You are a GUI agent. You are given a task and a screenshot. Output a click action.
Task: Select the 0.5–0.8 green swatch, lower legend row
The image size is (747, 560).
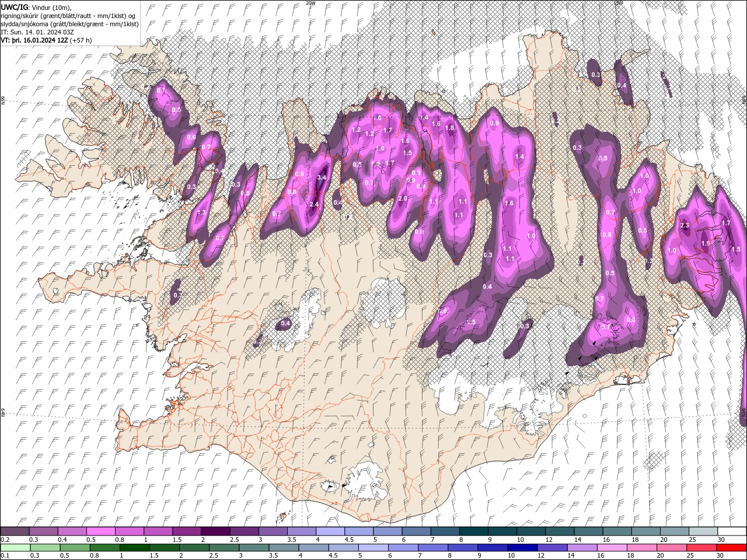(75, 548)
